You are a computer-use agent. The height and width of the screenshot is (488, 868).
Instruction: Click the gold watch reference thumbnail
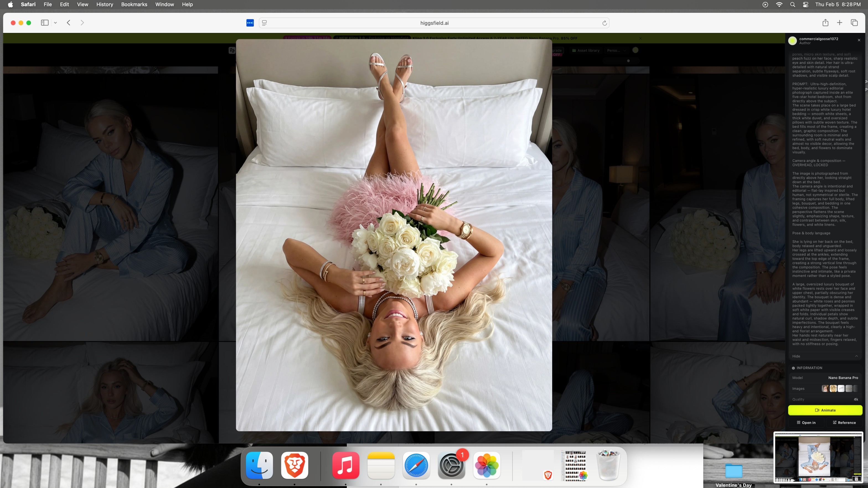pos(833,389)
